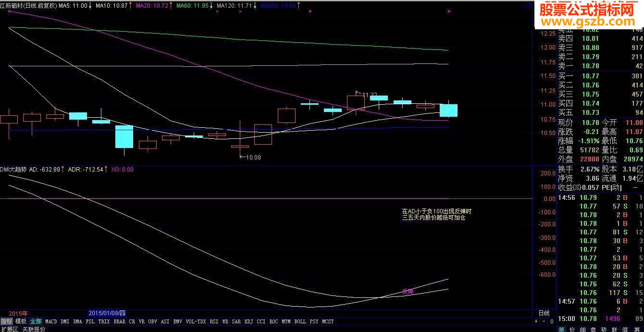644x332 pixels.
Task: Switch to the WR indicator
Action: [226, 321]
